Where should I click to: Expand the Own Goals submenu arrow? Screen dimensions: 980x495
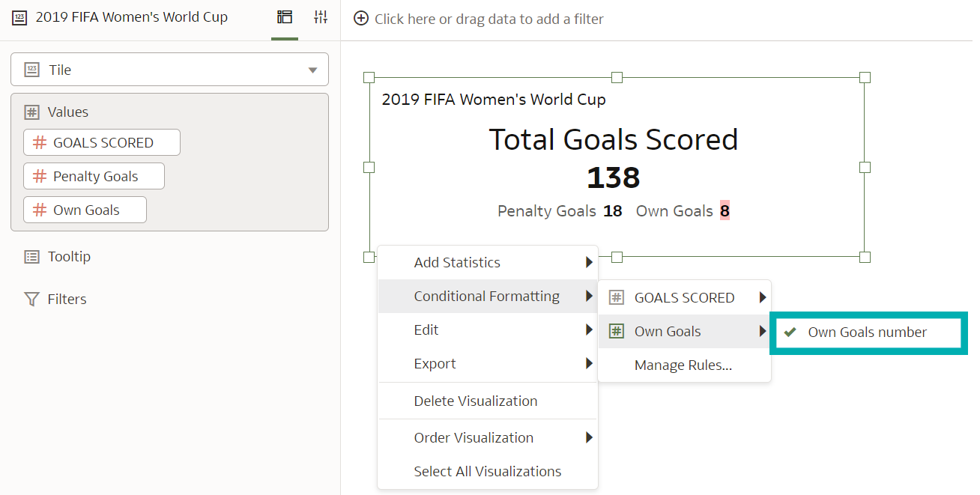(x=763, y=331)
